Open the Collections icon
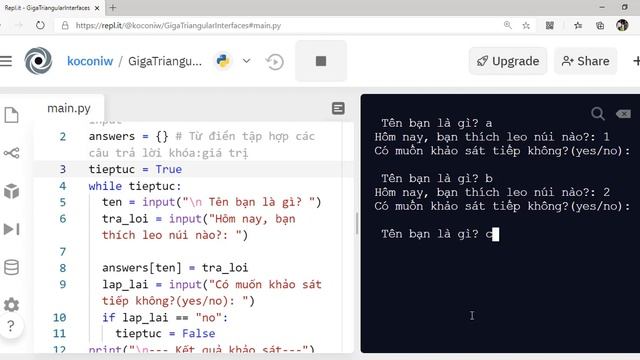 tap(600, 26)
